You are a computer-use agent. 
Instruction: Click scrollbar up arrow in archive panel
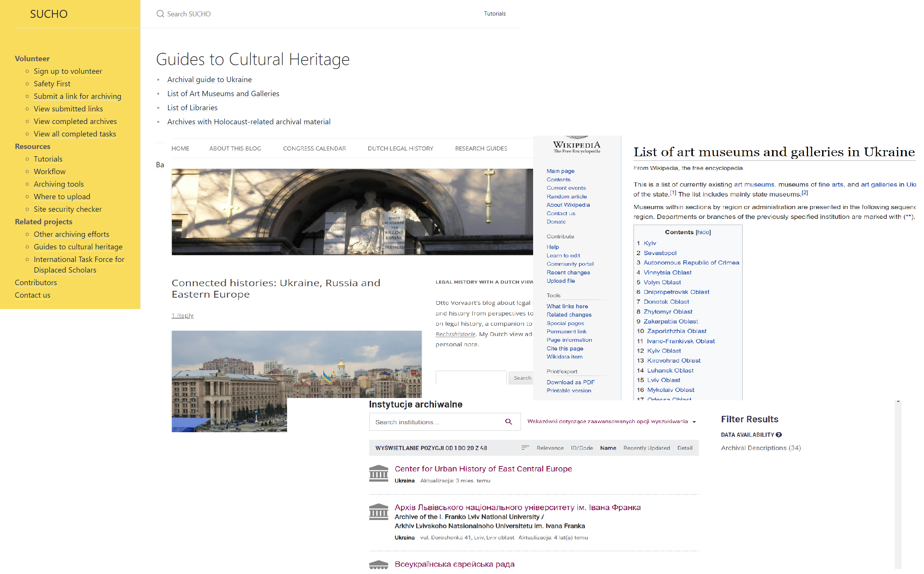[898, 402]
